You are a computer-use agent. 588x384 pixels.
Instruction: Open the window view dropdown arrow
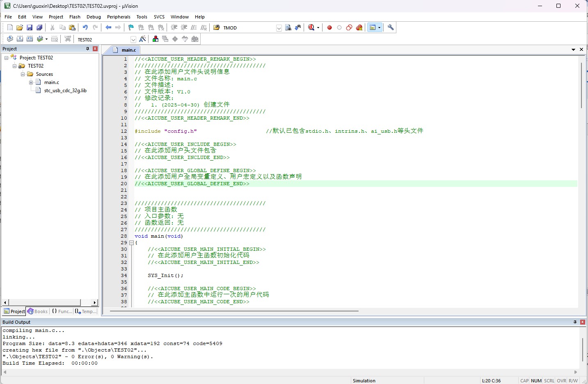(x=379, y=28)
